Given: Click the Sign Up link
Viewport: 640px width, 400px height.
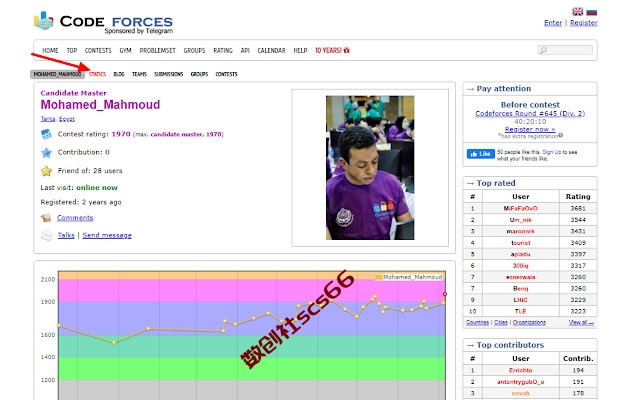Looking at the screenshot, I should 552,152.
